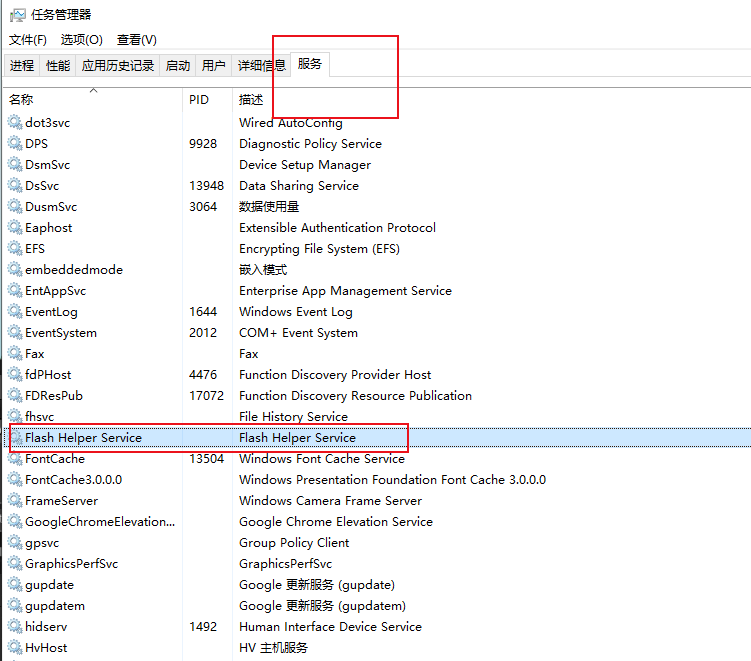The image size is (751, 661).
Task: Click the HV 主机服务 description
Action: coord(273,648)
